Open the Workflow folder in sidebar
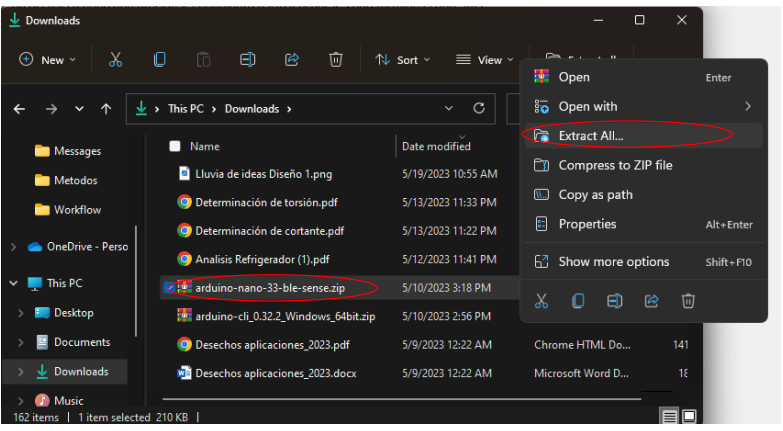This screenshot has height=431, width=783. 77,210
